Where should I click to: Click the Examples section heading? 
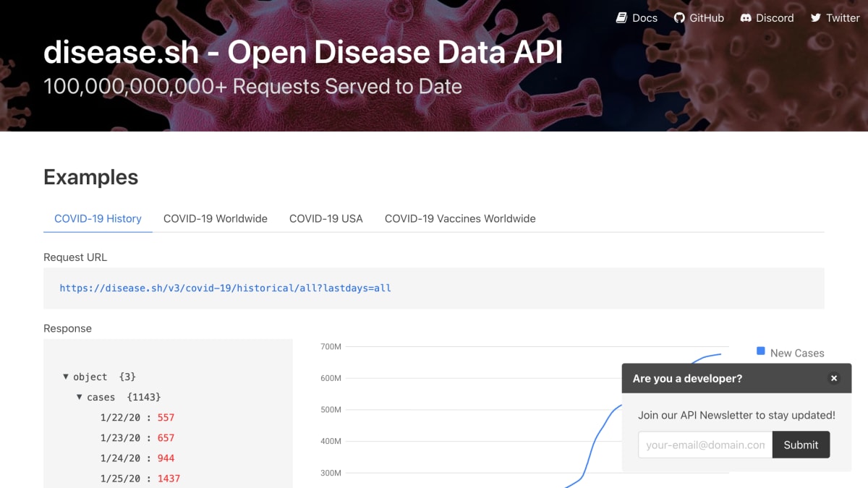click(90, 177)
